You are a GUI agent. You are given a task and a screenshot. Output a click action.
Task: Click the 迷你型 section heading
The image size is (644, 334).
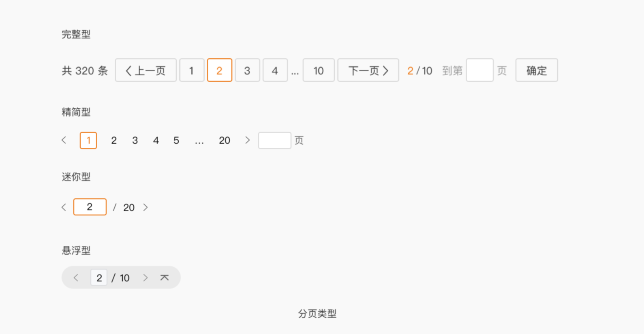click(76, 177)
